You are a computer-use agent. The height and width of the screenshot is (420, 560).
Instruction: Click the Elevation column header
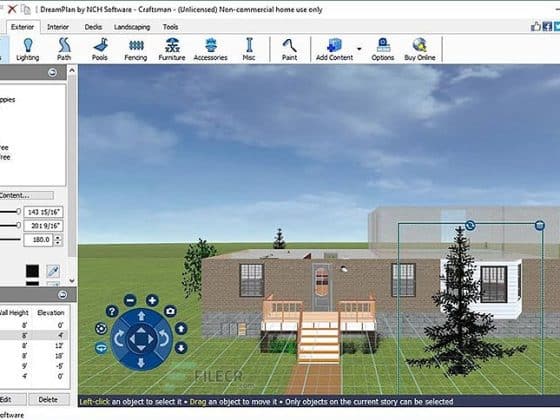click(x=51, y=312)
